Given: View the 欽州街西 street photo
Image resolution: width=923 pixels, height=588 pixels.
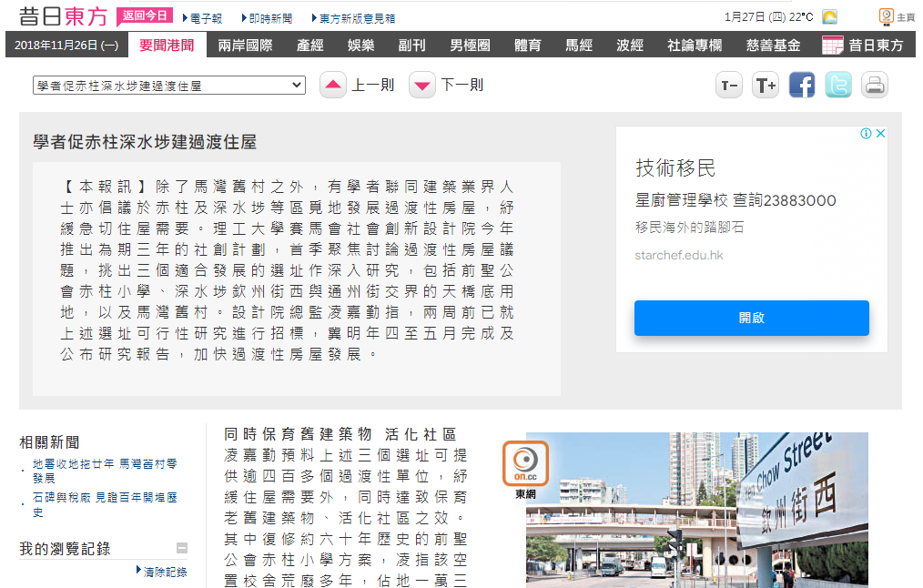Looking at the screenshot, I should [x=696, y=510].
